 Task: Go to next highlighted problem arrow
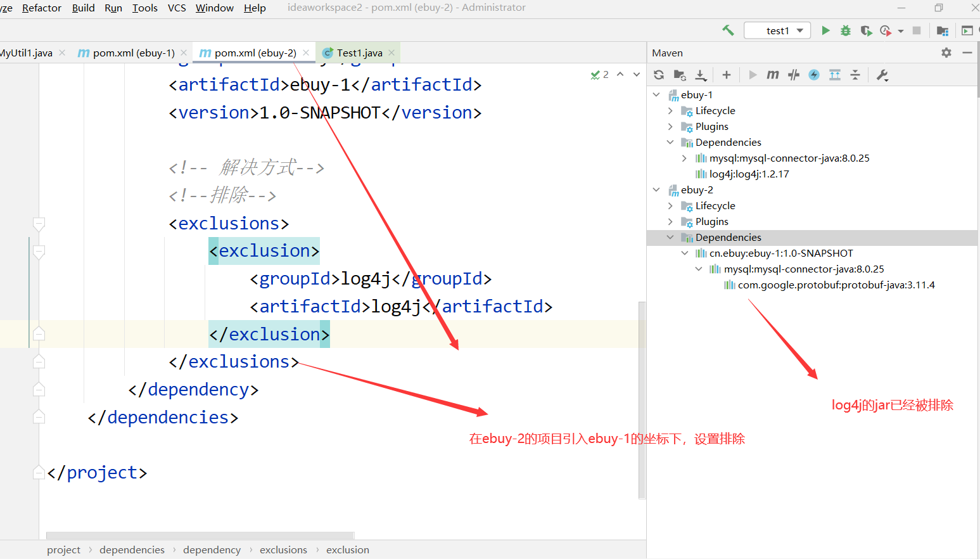(x=637, y=75)
